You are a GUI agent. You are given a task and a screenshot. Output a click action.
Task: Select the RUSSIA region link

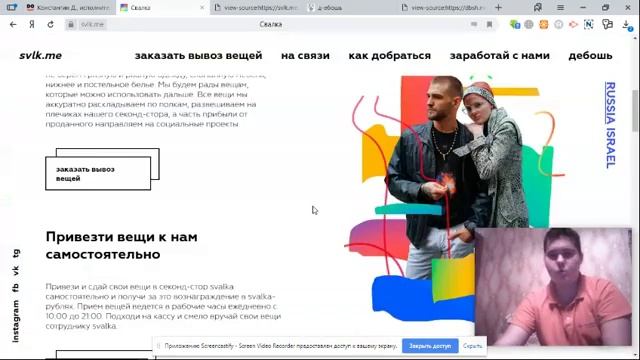click(x=610, y=103)
